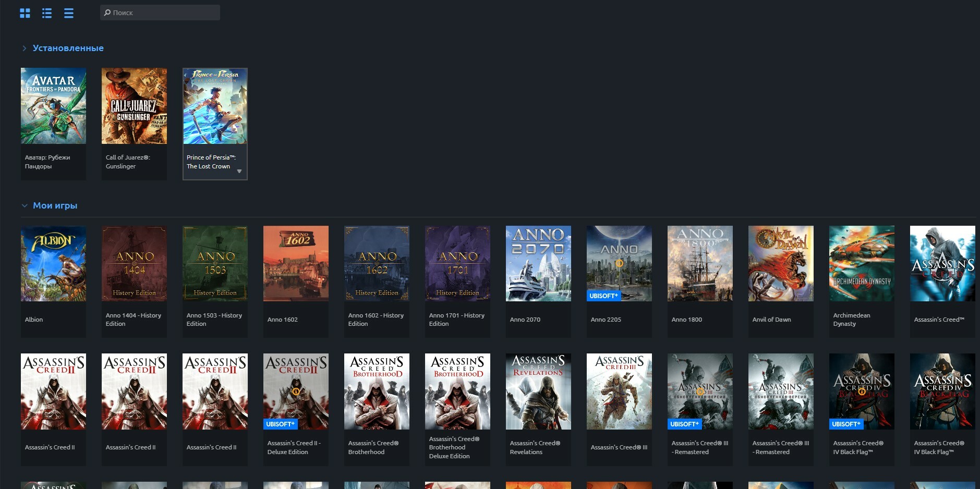Click 'Anno 1800' title text
This screenshot has width=980, height=489.
click(x=687, y=320)
